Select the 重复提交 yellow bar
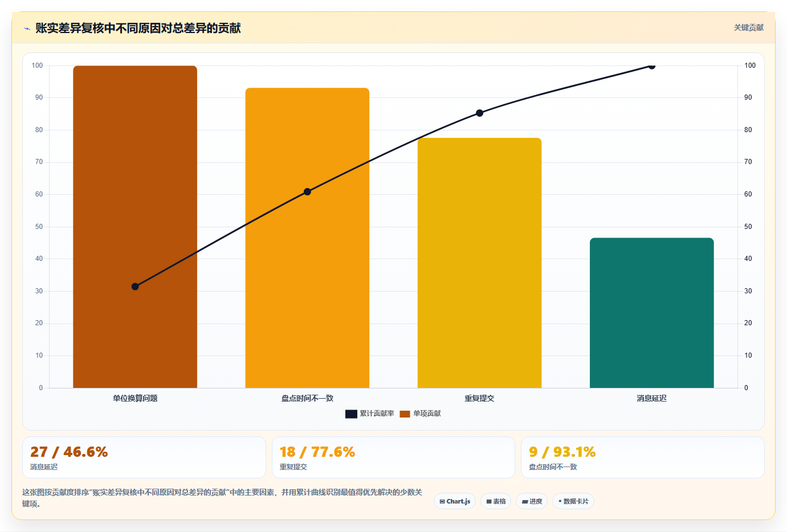Viewport: 787px width, 532px height. point(479,263)
